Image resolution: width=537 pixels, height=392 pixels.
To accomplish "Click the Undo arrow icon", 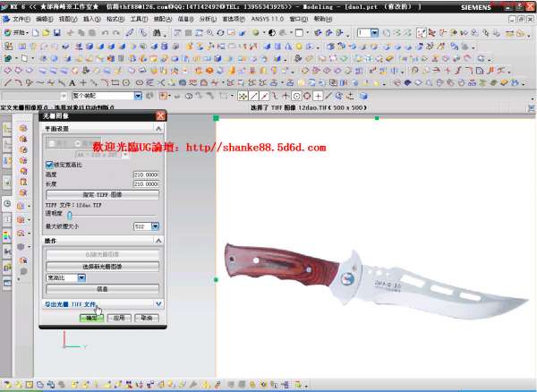I will point(105,33).
